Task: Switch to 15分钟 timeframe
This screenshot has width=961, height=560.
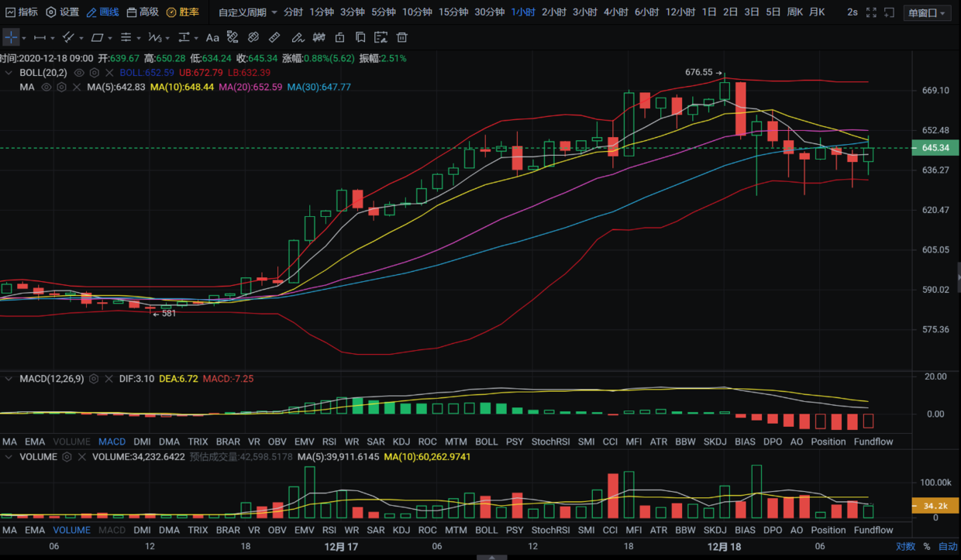Action: 453,12
